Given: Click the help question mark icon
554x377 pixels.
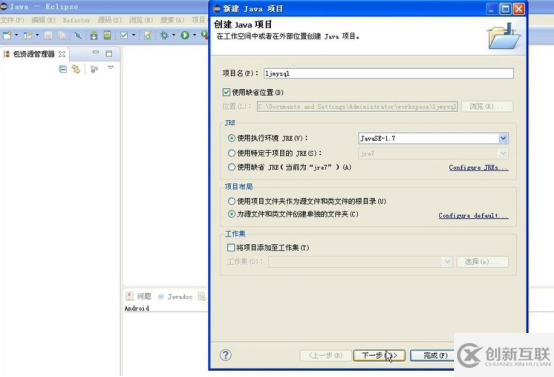Looking at the screenshot, I should point(225,355).
